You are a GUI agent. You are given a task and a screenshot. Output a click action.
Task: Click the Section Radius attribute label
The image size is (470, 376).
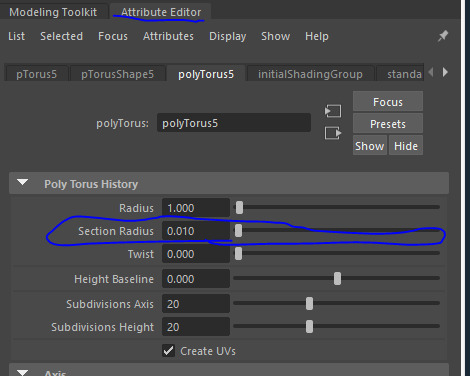(x=116, y=231)
